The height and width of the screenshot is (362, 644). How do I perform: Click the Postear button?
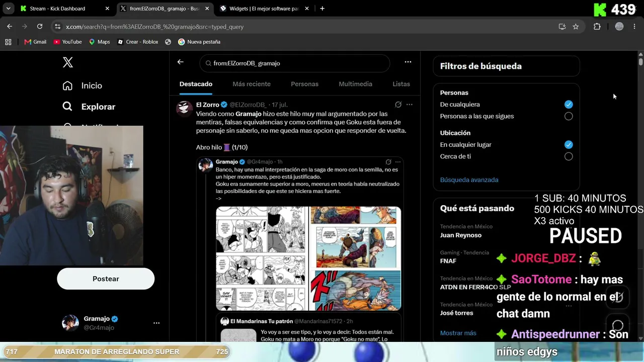tap(106, 279)
